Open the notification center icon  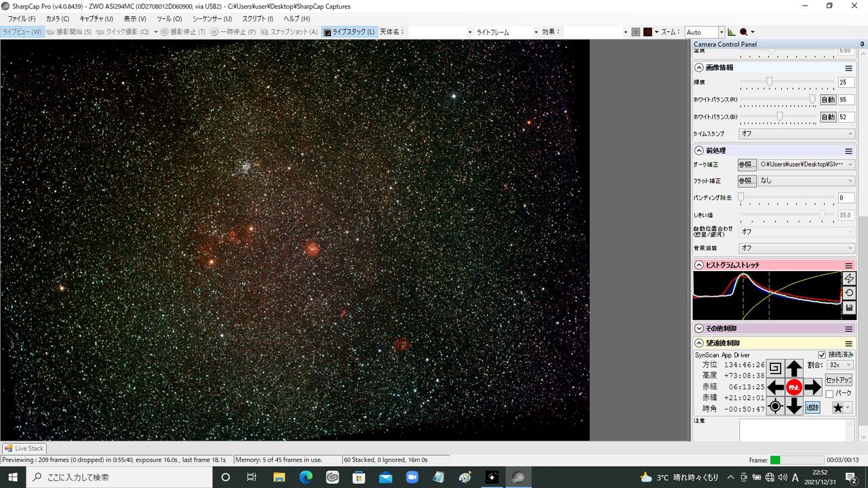(x=852, y=477)
